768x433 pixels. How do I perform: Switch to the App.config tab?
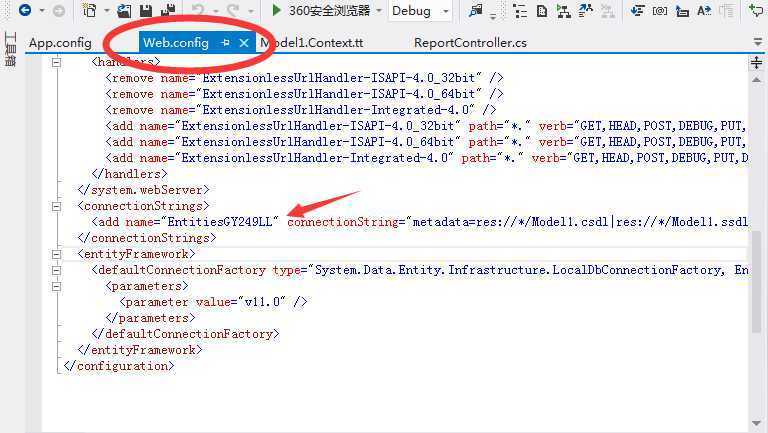[x=60, y=43]
